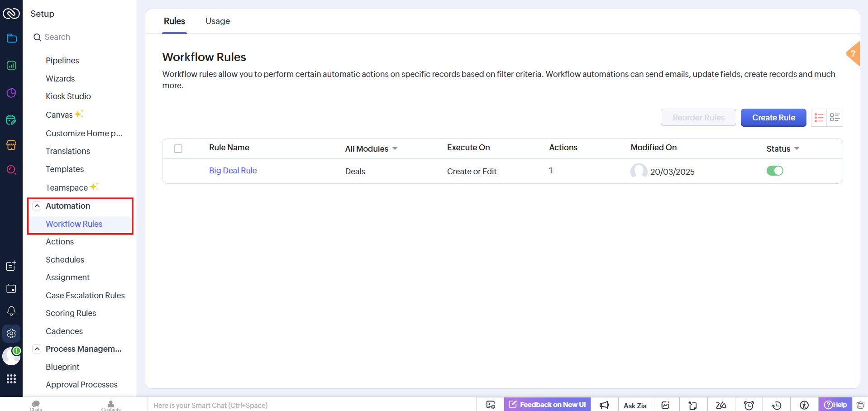868x411 pixels.
Task: Open Customize Home page in sidebar
Action: click(x=84, y=134)
